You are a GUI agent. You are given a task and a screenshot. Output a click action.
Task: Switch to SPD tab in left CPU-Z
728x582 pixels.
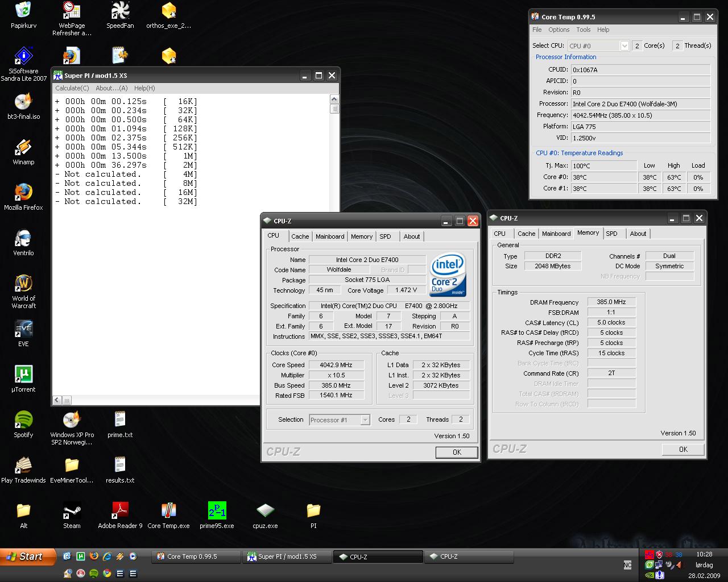(385, 236)
